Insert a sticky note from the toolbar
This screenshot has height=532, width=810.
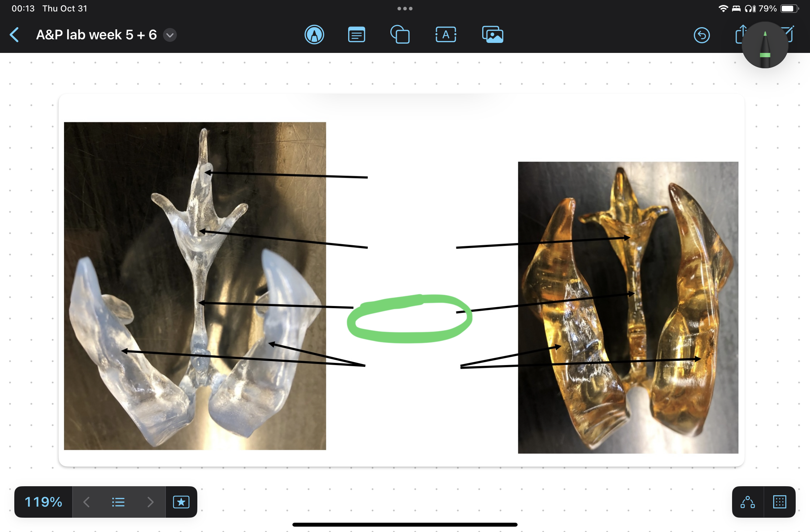(x=356, y=35)
